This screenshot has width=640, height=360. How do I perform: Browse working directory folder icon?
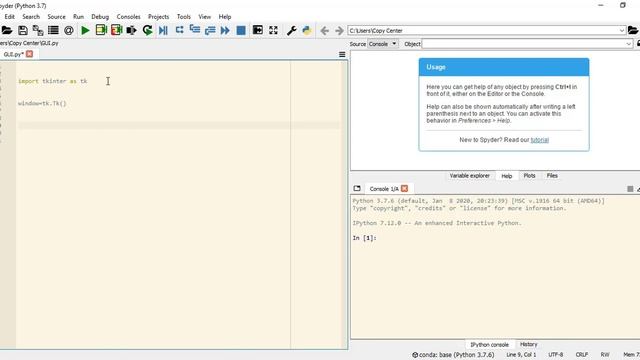tap(633, 30)
